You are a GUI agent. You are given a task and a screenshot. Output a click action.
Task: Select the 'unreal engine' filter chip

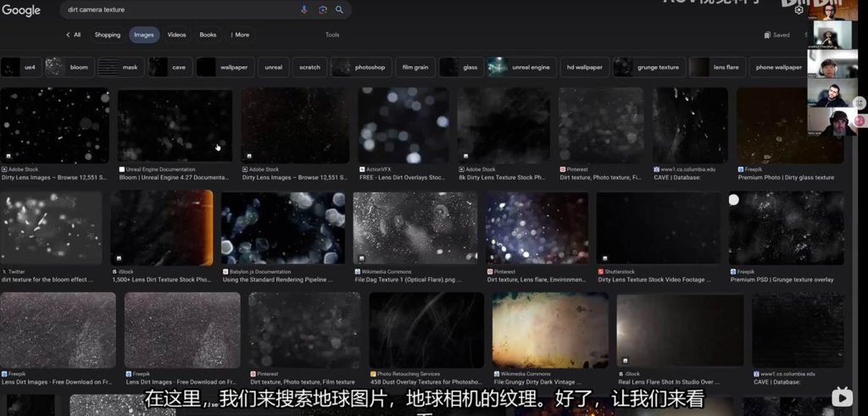coord(522,67)
